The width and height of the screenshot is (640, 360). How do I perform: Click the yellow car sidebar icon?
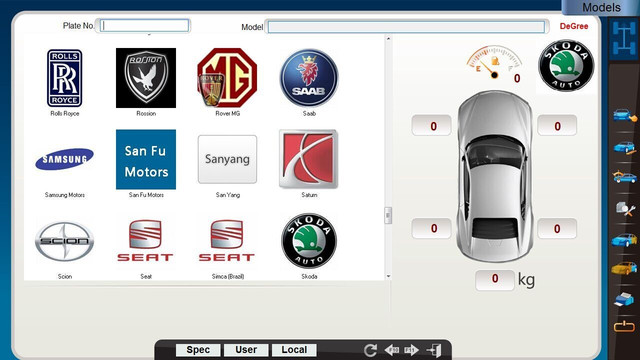pyautogui.click(x=624, y=268)
